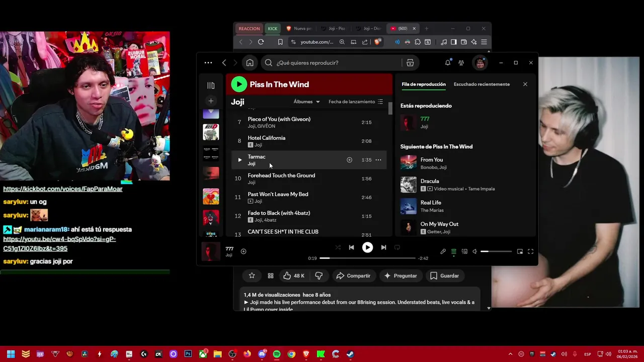Click the plus create-playlist button in sidebar
This screenshot has height=362, width=644.
pyautogui.click(x=211, y=101)
